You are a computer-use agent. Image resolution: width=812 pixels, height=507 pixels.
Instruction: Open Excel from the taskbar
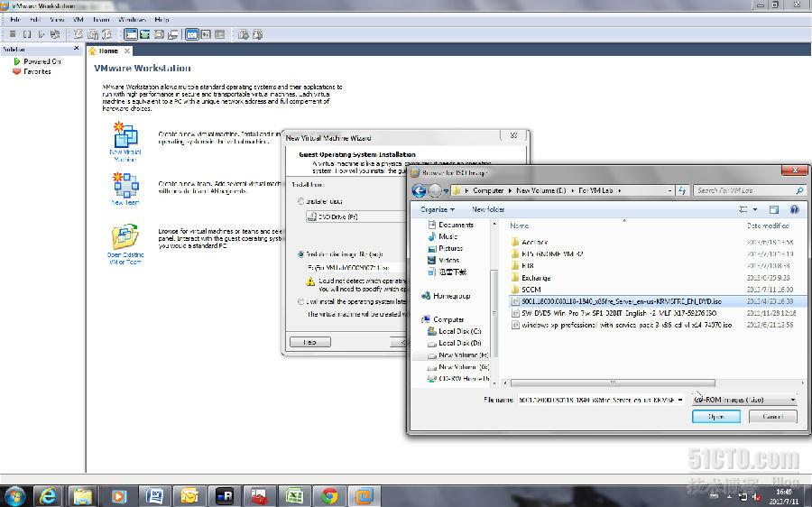click(294, 496)
